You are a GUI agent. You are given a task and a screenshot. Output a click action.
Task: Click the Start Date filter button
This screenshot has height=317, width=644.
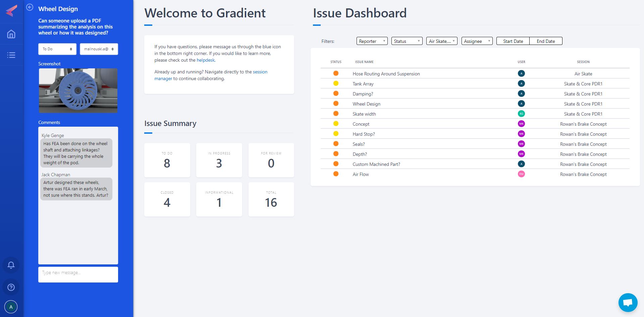pyautogui.click(x=513, y=41)
